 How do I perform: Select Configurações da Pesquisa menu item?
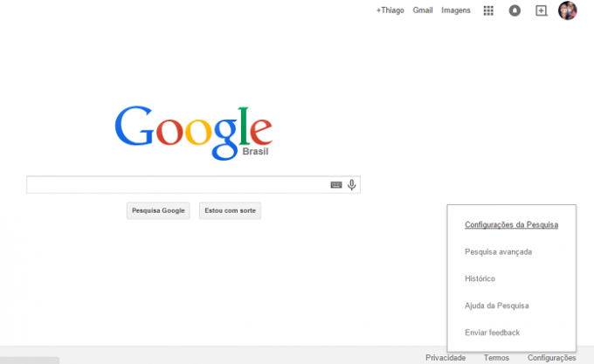click(511, 224)
